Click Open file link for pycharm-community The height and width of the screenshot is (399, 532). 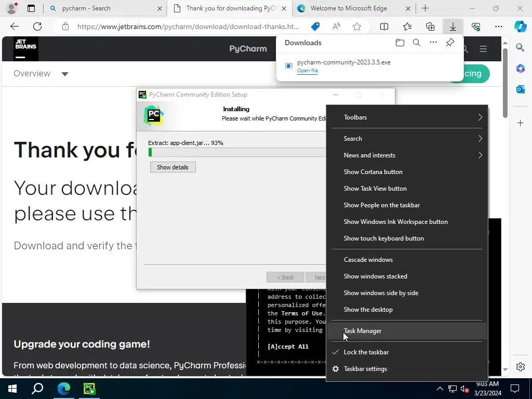pos(308,71)
